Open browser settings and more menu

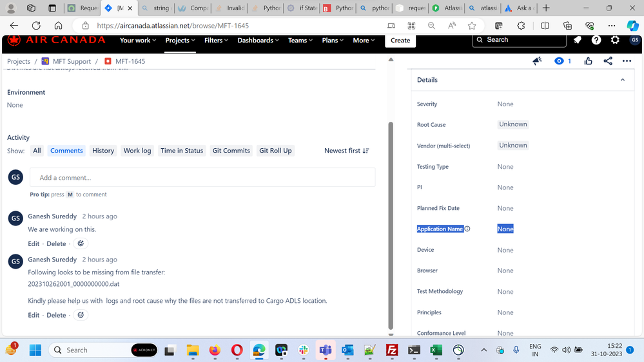tap(612, 26)
